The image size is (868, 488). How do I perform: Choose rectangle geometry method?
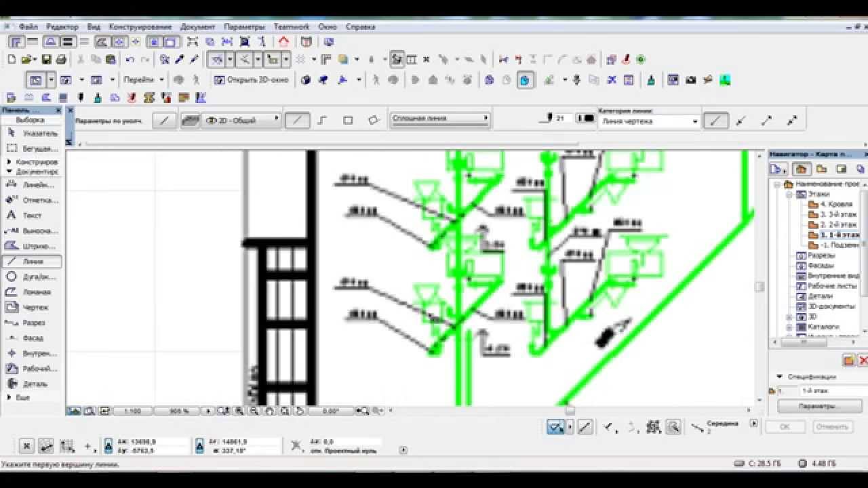point(348,121)
